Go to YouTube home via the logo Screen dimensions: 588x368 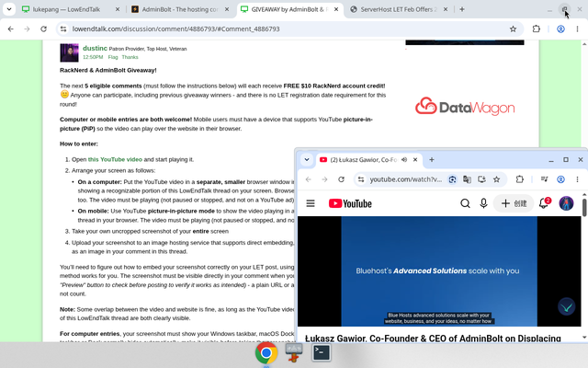pyautogui.click(x=350, y=203)
